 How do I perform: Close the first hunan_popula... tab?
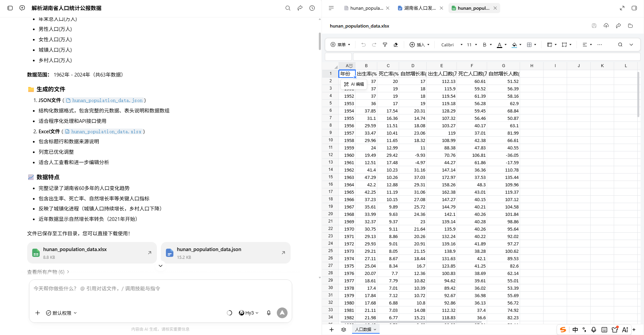(388, 8)
